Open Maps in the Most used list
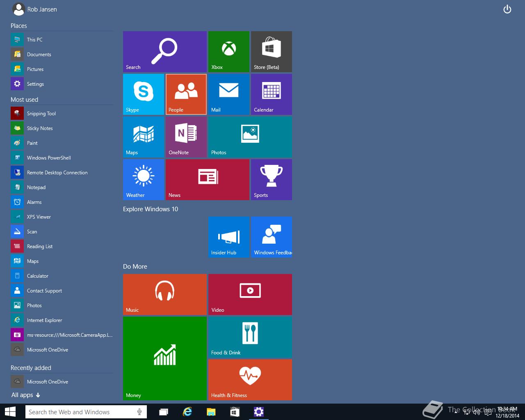525x420 pixels. 62,261
